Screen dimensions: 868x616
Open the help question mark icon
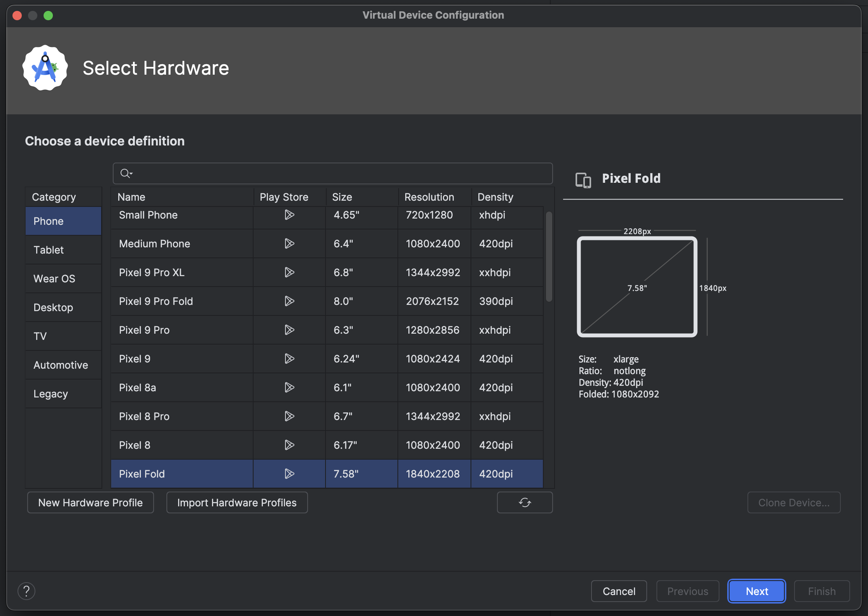(26, 591)
